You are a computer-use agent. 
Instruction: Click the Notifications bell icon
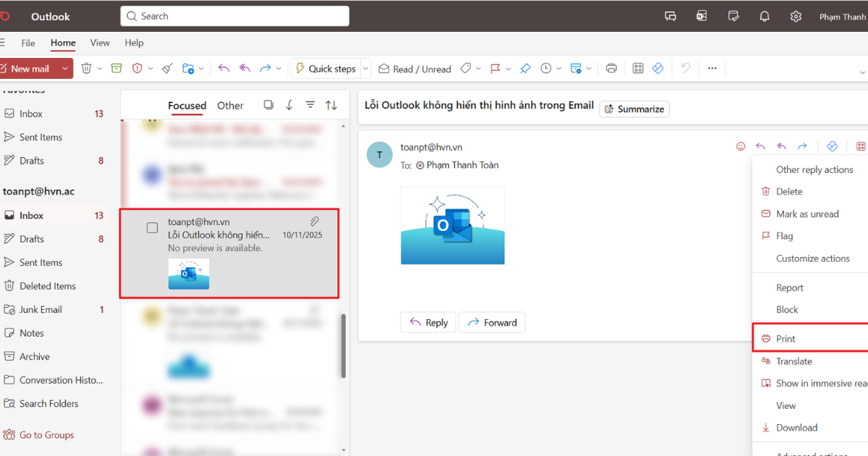pos(765,15)
